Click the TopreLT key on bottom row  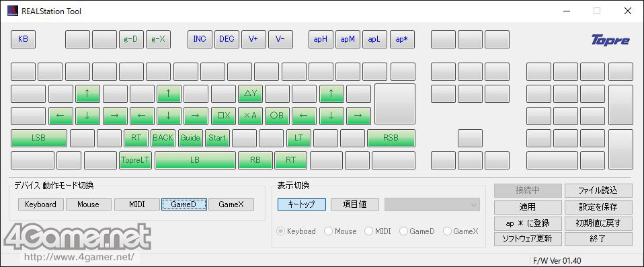coord(136,160)
